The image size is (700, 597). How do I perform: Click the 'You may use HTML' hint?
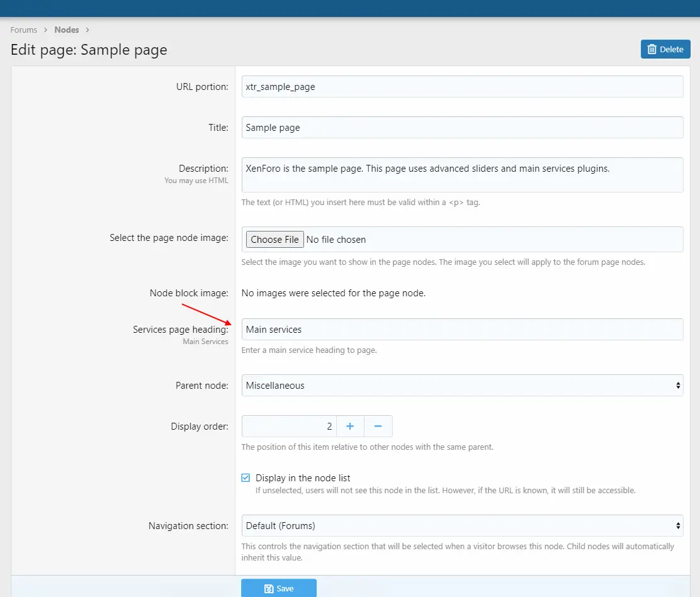click(196, 181)
